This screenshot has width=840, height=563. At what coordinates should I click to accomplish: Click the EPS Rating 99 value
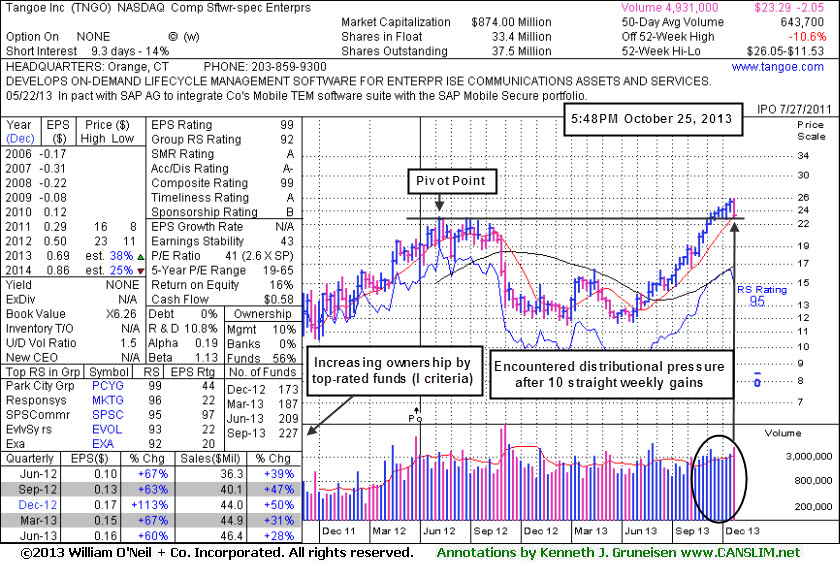point(287,125)
